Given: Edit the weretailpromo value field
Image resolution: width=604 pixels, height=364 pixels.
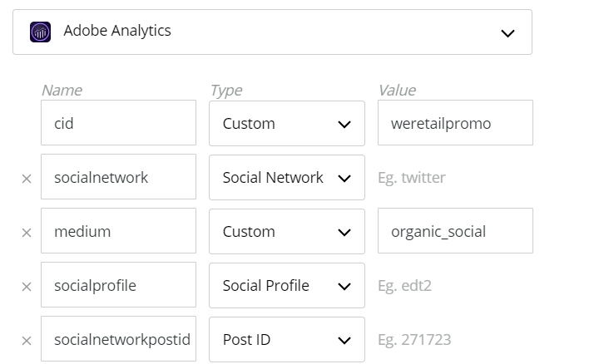Looking at the screenshot, I should pos(454,124).
